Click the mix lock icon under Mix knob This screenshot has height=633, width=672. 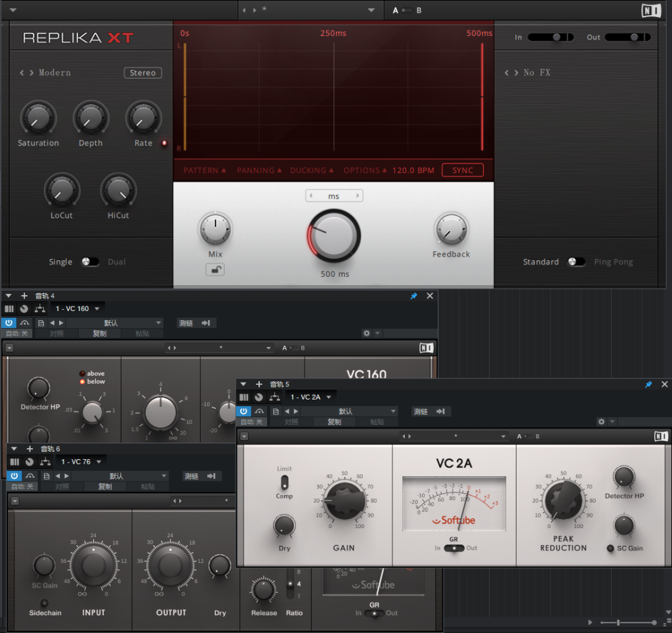[215, 270]
